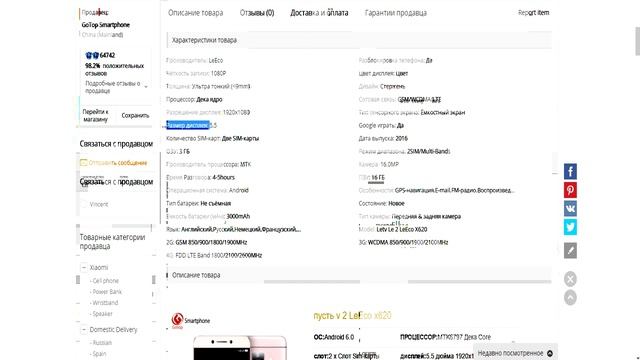Click the ОС:Android 6.0 text
Viewport: 640px width, 360px height.
(x=334, y=337)
